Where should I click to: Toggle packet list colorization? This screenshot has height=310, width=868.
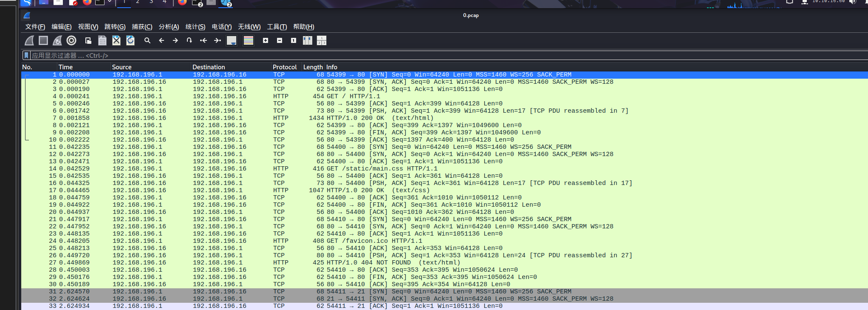tap(249, 40)
